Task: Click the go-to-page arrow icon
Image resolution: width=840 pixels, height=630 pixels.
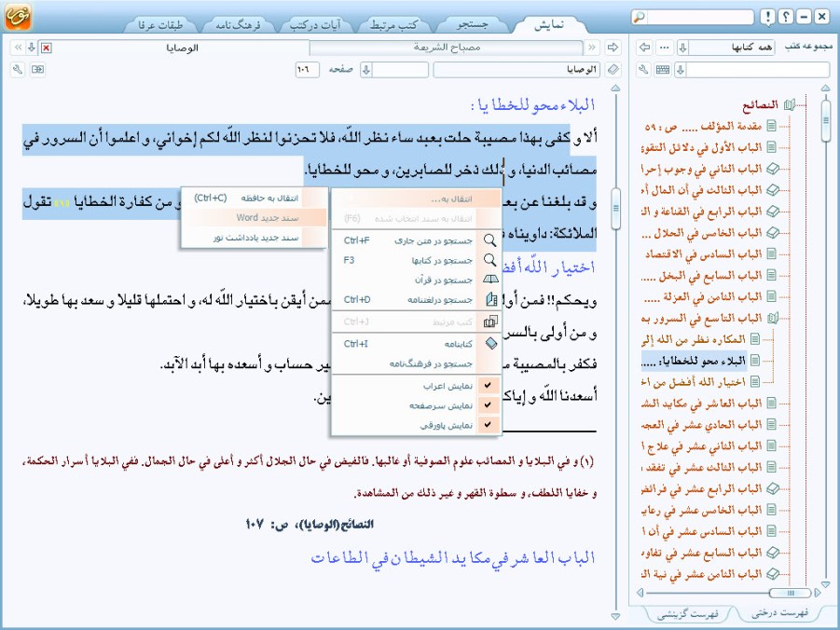Action: tap(37, 69)
